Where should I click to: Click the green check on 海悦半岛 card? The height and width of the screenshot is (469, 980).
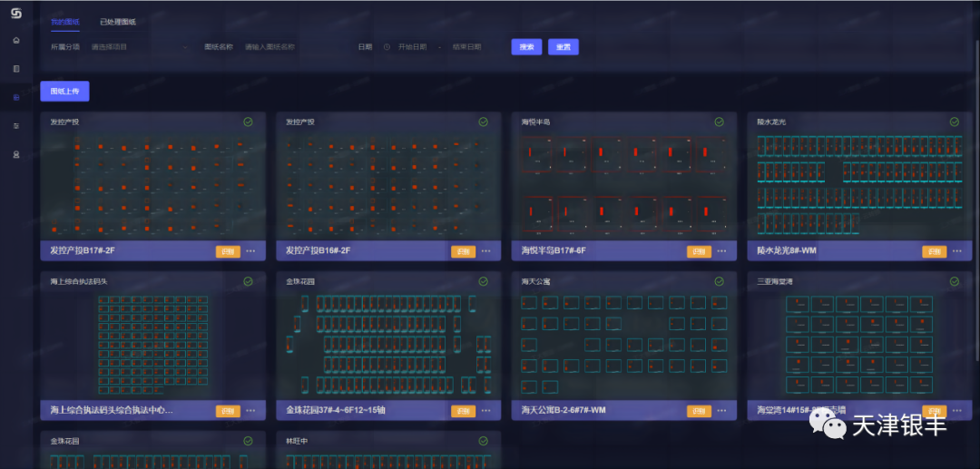coord(719,122)
